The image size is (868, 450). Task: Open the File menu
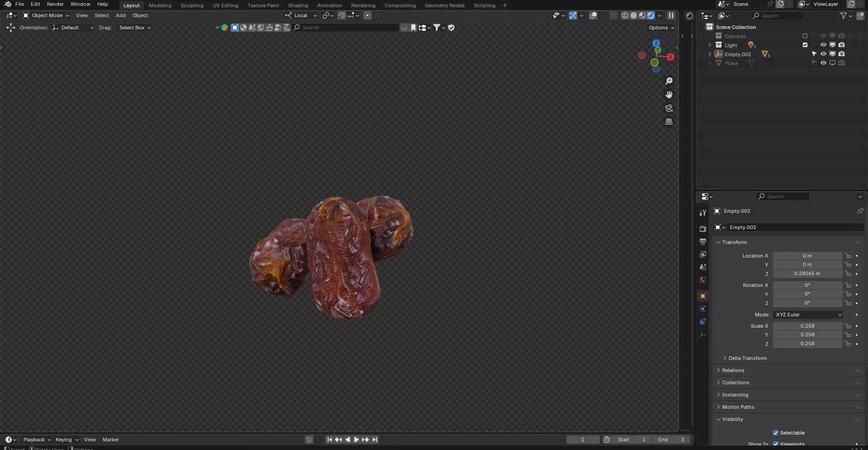(x=19, y=4)
